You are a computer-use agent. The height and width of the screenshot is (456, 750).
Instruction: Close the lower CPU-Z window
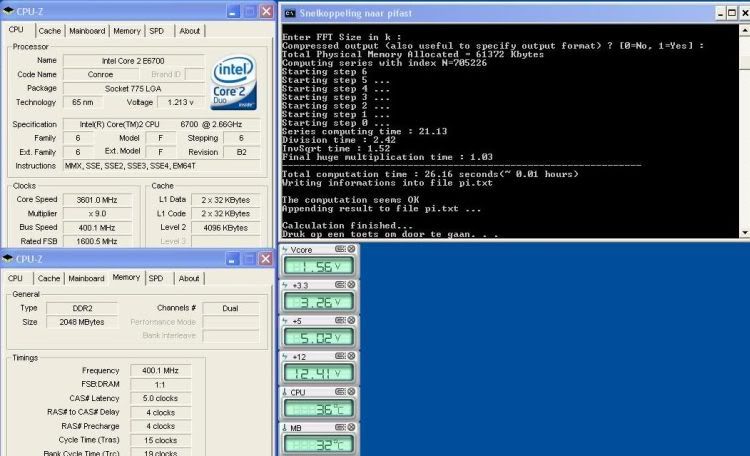(x=265, y=259)
